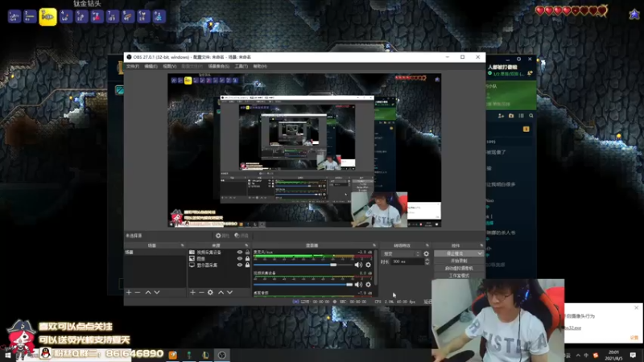Click the folder icon in the chat panel
The height and width of the screenshot is (362, 644).
511,116
